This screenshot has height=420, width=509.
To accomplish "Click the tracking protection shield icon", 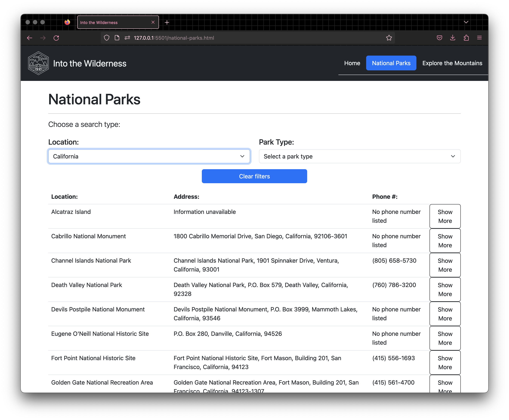I will [106, 38].
